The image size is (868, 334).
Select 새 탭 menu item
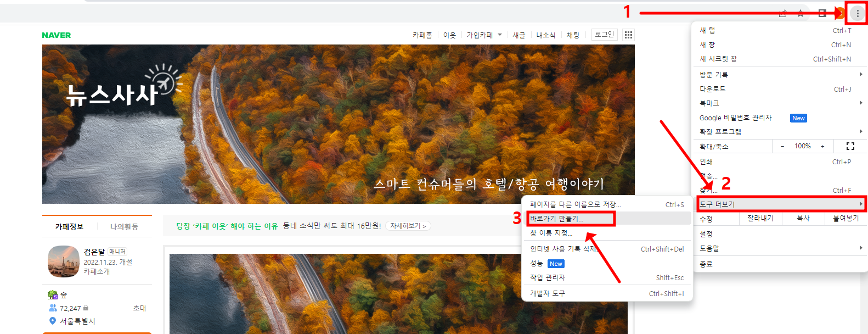tap(779, 30)
